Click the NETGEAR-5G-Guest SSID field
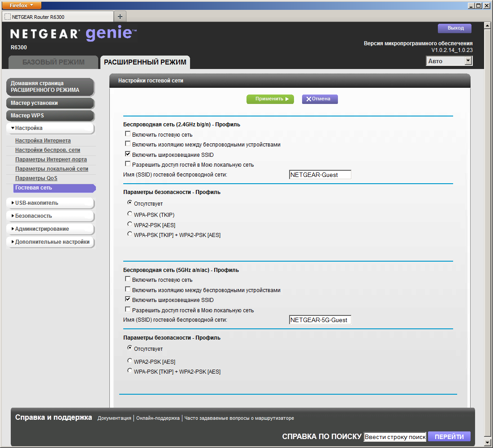Image resolution: width=493 pixels, height=448 pixels. [x=320, y=320]
